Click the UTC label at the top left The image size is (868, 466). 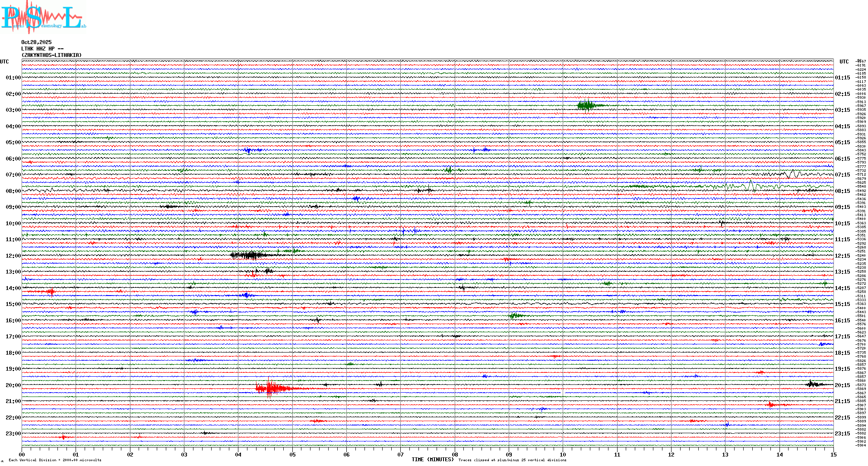coord(4,62)
